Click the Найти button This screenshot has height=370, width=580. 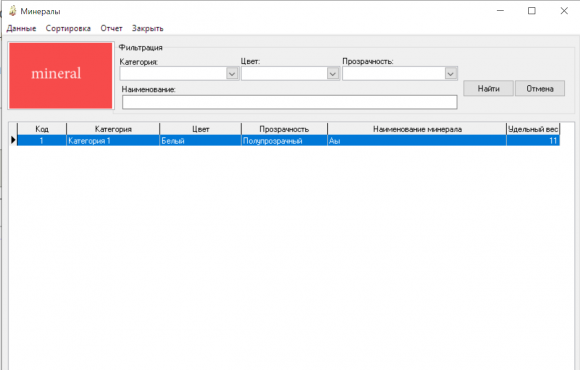[x=488, y=88]
